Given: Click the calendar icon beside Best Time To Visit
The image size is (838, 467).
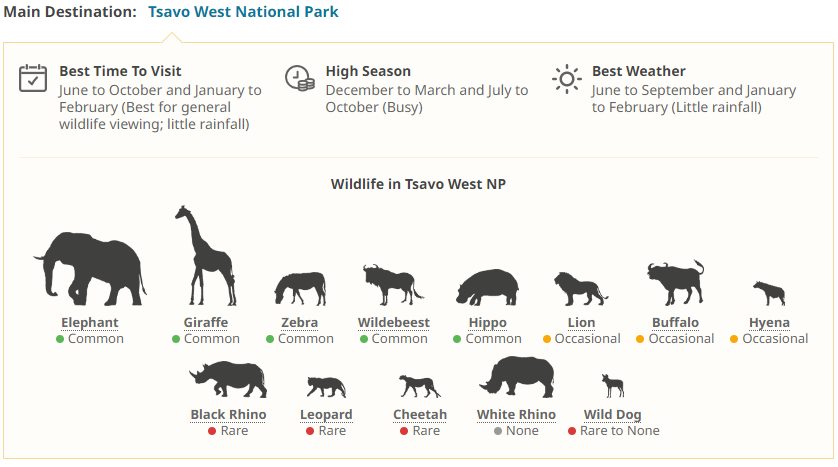Looking at the screenshot, I should (x=34, y=78).
